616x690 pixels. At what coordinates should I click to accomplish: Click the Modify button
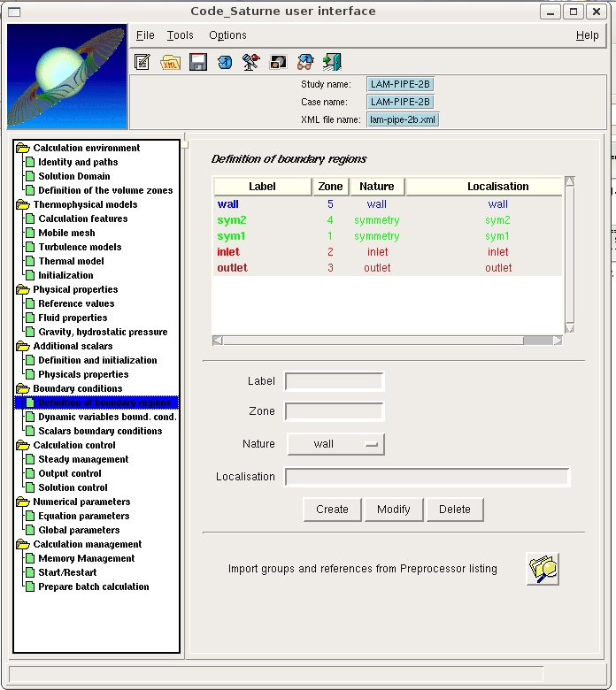click(x=394, y=510)
